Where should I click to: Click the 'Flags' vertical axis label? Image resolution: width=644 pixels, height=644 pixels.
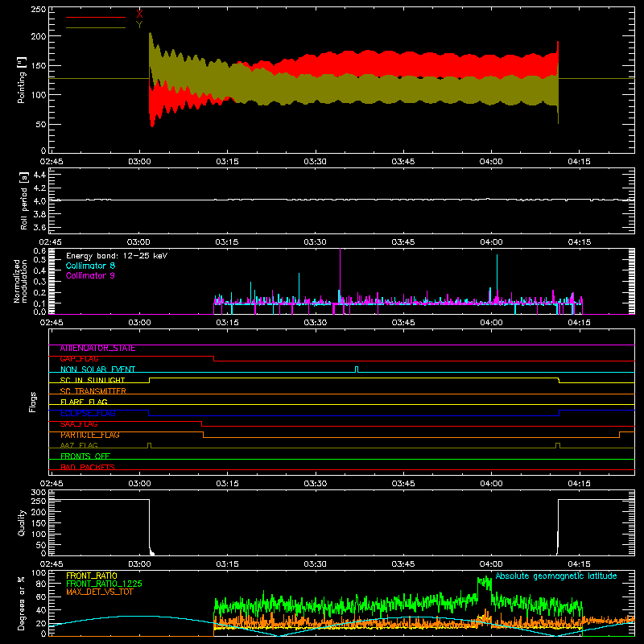33,402
